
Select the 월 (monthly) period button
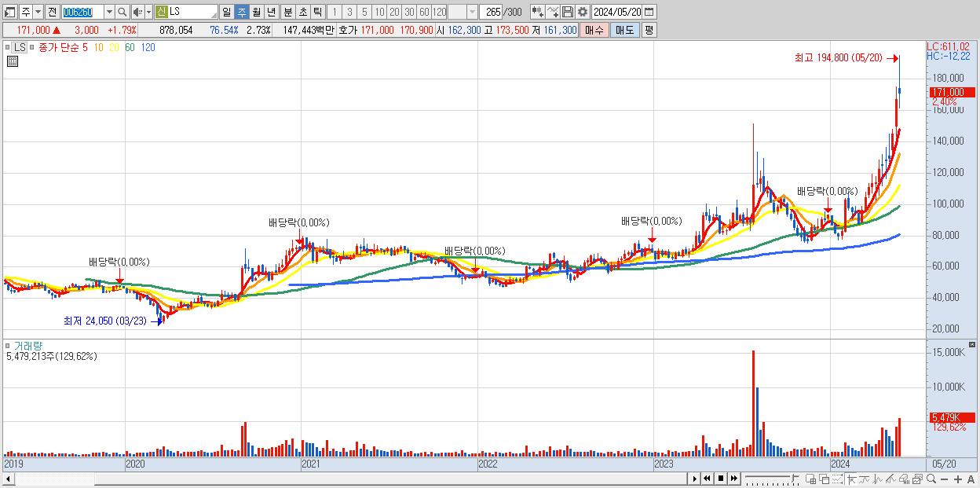tap(256, 12)
